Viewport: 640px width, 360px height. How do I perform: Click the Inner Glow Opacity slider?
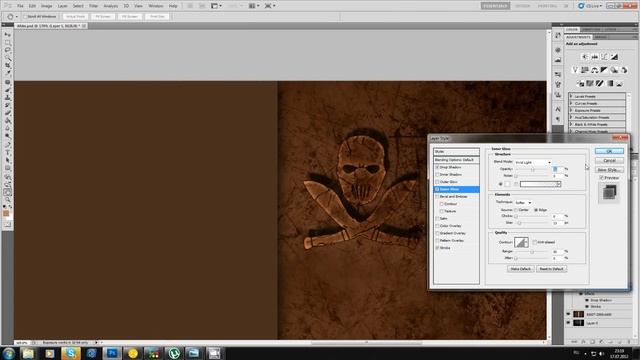coord(532,169)
